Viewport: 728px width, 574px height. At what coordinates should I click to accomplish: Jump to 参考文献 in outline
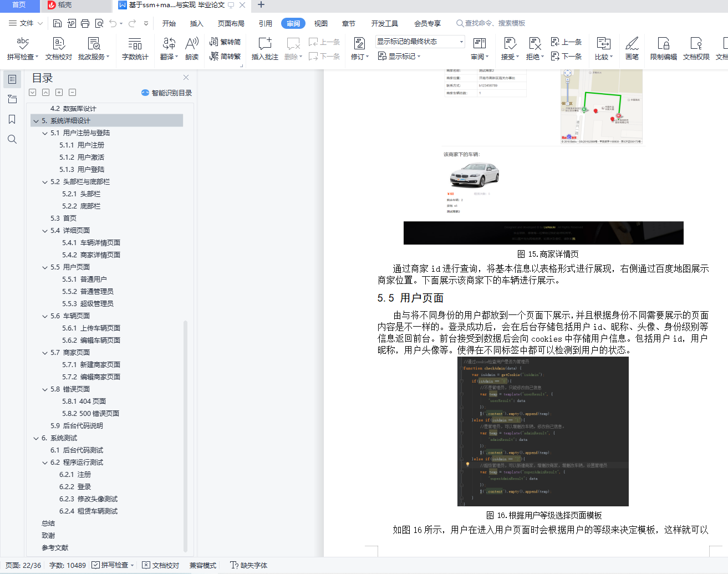tap(55, 548)
